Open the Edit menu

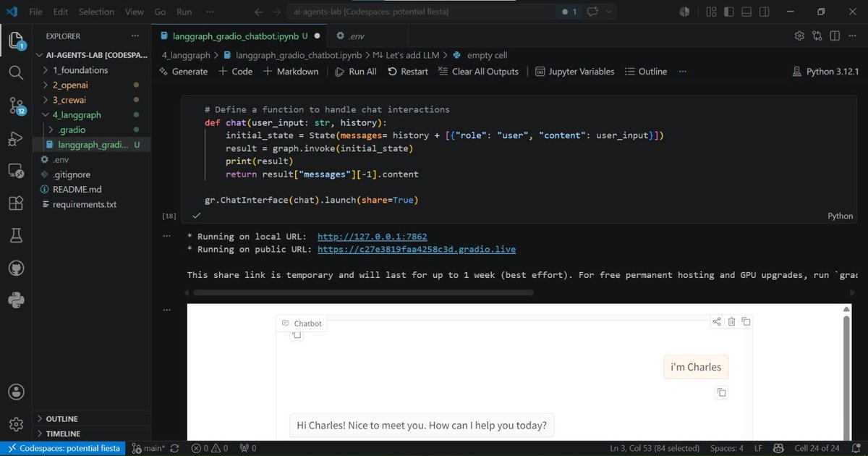click(60, 12)
